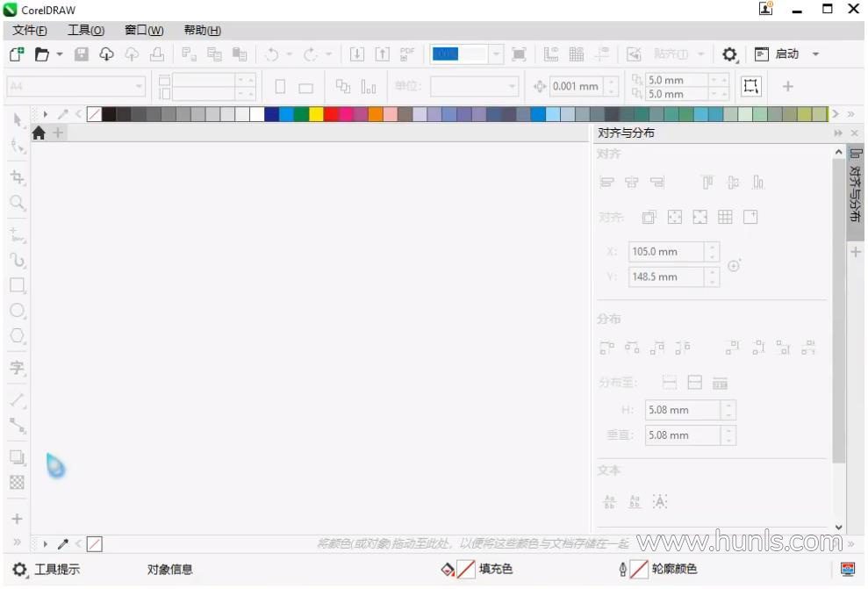The image size is (868, 589).
Task: Open the 文件(F) menu
Action: tap(30, 31)
